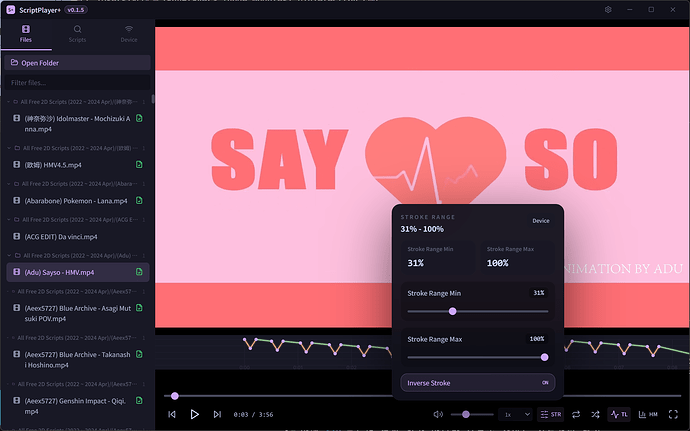Click the script icon beside Sayso - HMV.mp4
This screenshot has height=431, width=690.
(139, 272)
